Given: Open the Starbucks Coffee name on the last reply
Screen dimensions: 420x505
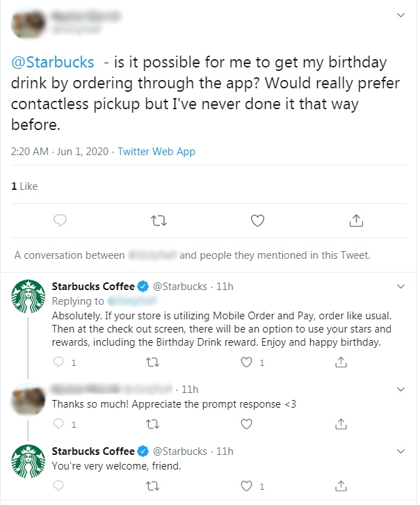Looking at the screenshot, I should tap(93, 451).
